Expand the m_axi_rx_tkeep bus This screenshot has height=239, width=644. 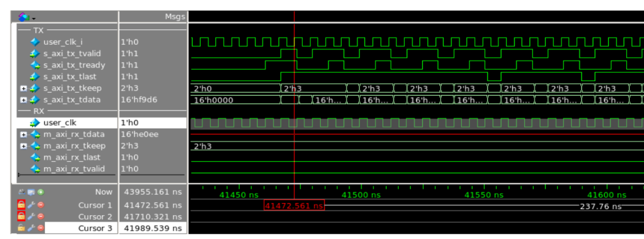click(23, 146)
